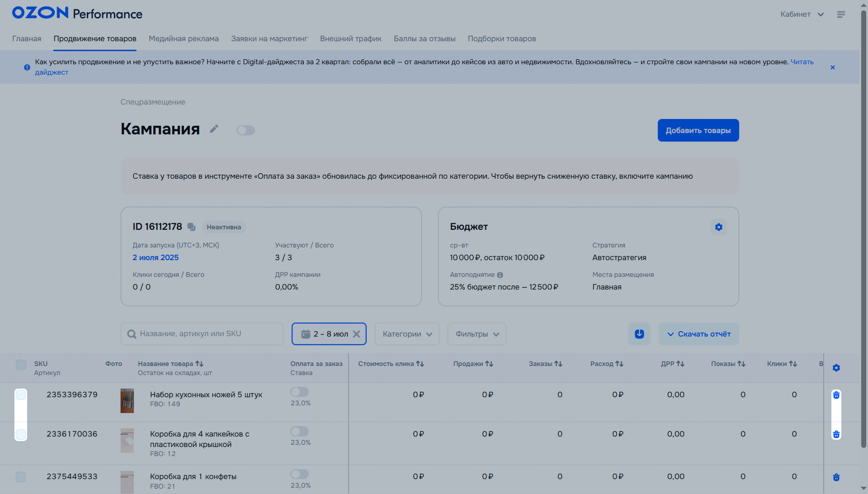The height and width of the screenshot is (494, 868).
Task: Copy campaign ID 16112178 with the copy icon
Action: 191,227
